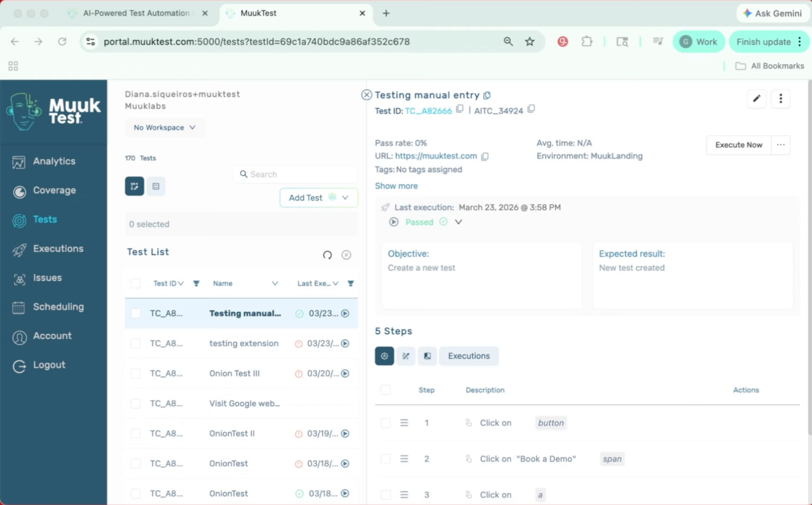Image resolution: width=812 pixels, height=505 pixels.
Task: Filter by Test ID funnel icon
Action: click(x=196, y=283)
